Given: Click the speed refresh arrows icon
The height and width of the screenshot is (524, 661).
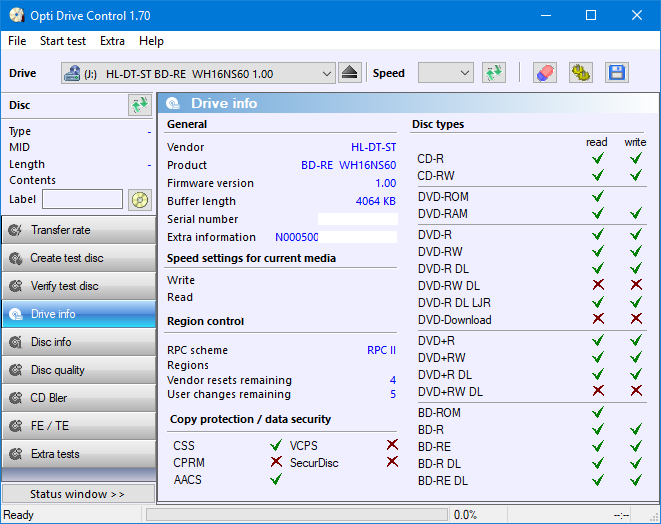Looking at the screenshot, I should [494, 73].
